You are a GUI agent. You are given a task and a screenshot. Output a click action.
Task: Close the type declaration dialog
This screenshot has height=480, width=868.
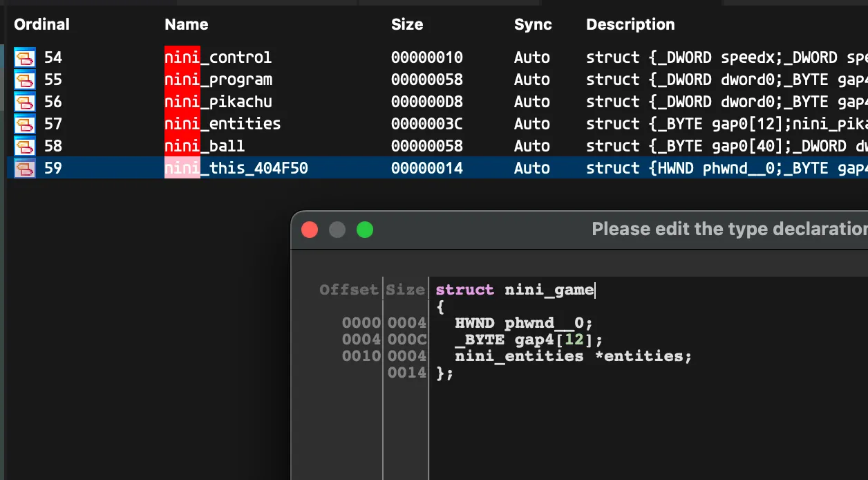pyautogui.click(x=310, y=230)
